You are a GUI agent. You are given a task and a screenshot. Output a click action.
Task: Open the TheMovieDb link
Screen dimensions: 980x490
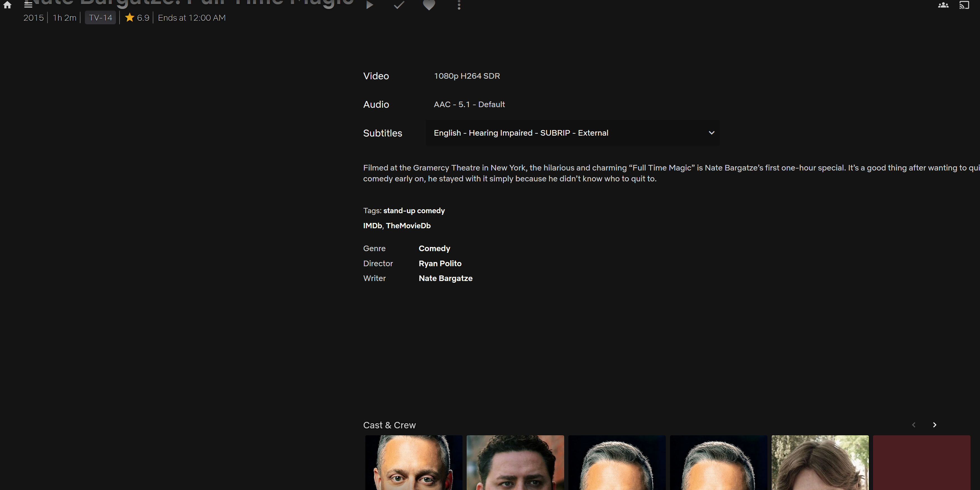tap(408, 225)
